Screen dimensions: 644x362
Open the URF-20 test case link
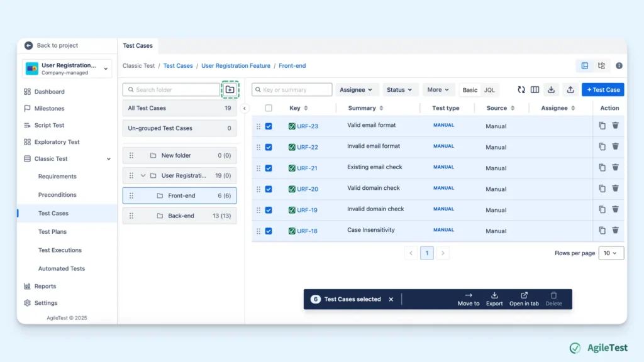point(307,189)
